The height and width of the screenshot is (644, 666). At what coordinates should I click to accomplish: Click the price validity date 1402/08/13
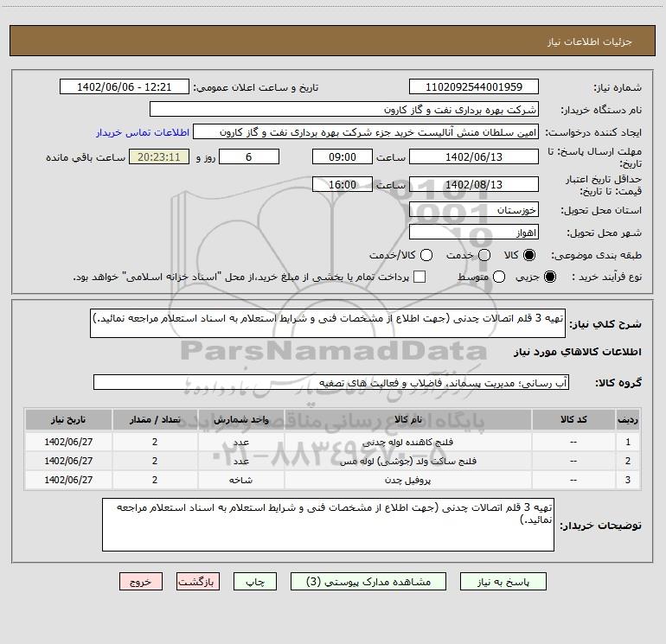point(474,184)
